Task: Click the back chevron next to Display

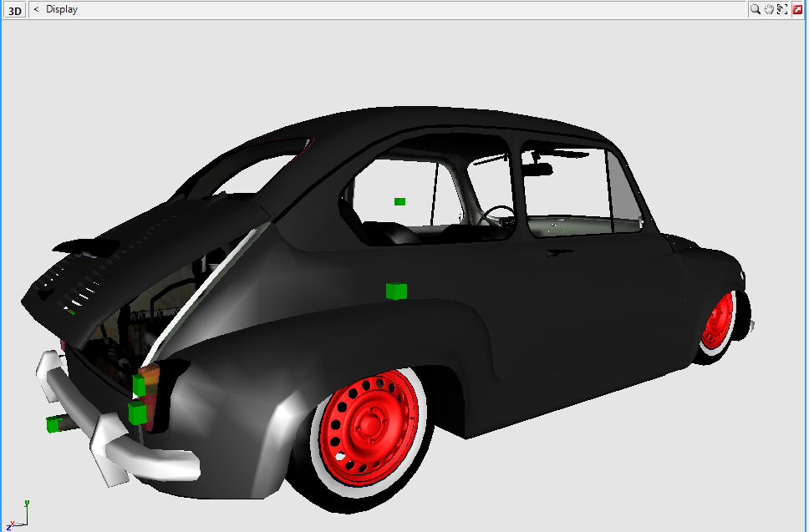Action: pos(35,8)
